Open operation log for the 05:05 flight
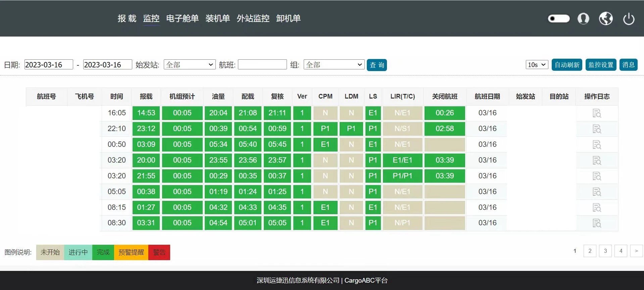Image resolution: width=644 pixels, height=290 pixels. [597, 192]
